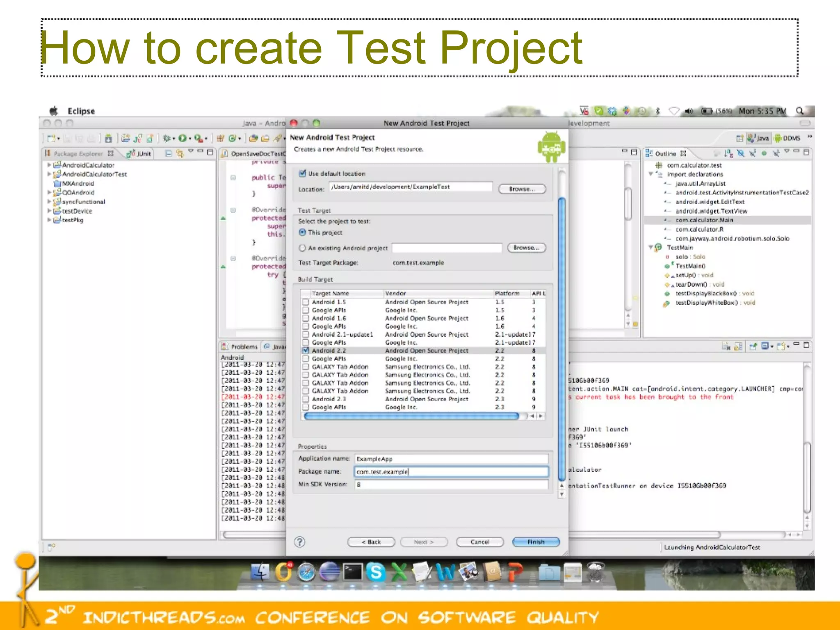This screenshot has height=630, width=840.
Task: Click the volume icon in menu bar
Action: click(x=689, y=111)
